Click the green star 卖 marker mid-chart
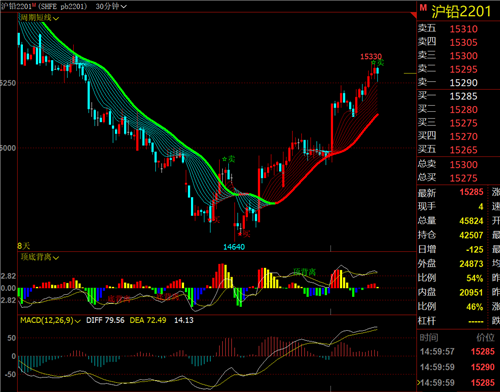The image size is (500, 392). [x=229, y=159]
